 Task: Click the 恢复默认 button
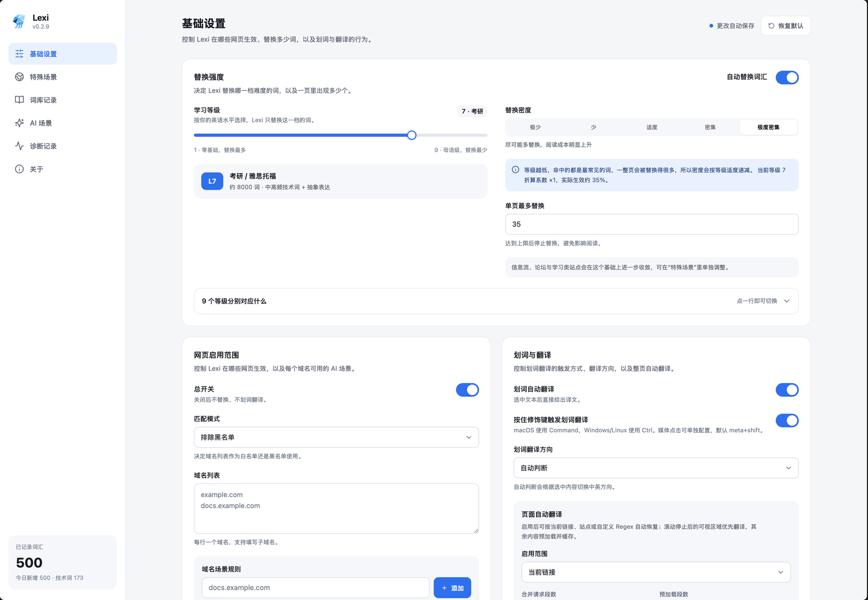click(786, 26)
